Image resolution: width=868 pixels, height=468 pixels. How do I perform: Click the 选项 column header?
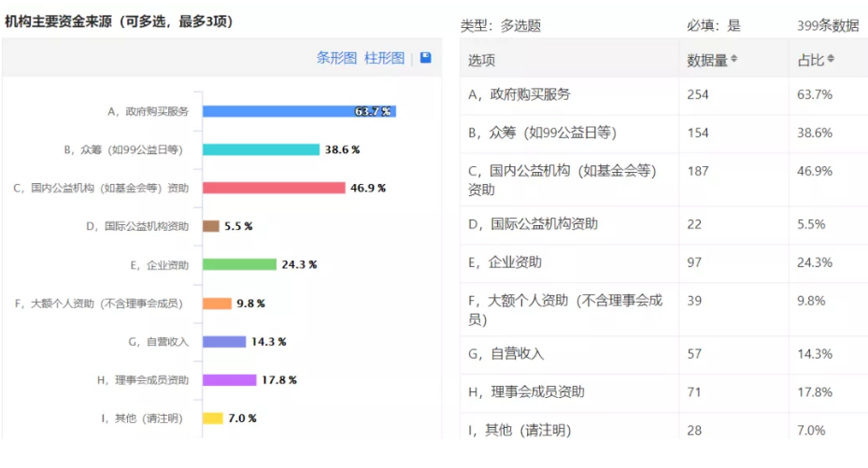(x=482, y=60)
